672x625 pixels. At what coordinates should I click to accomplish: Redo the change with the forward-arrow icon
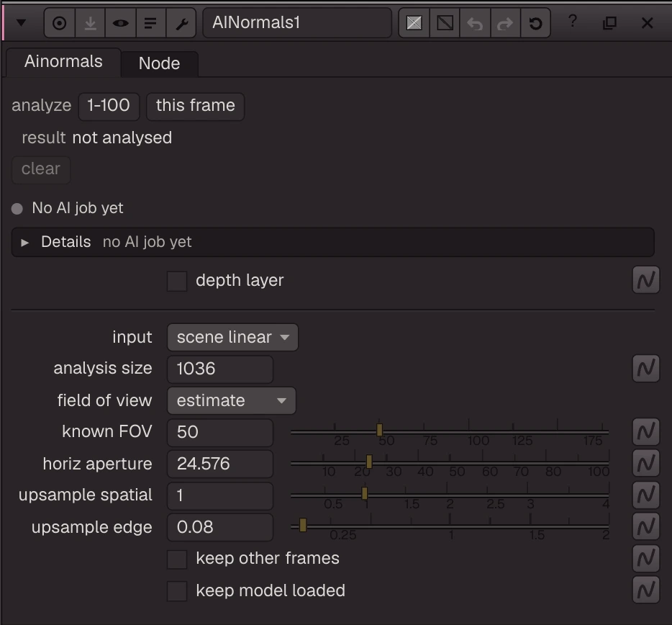coord(505,23)
